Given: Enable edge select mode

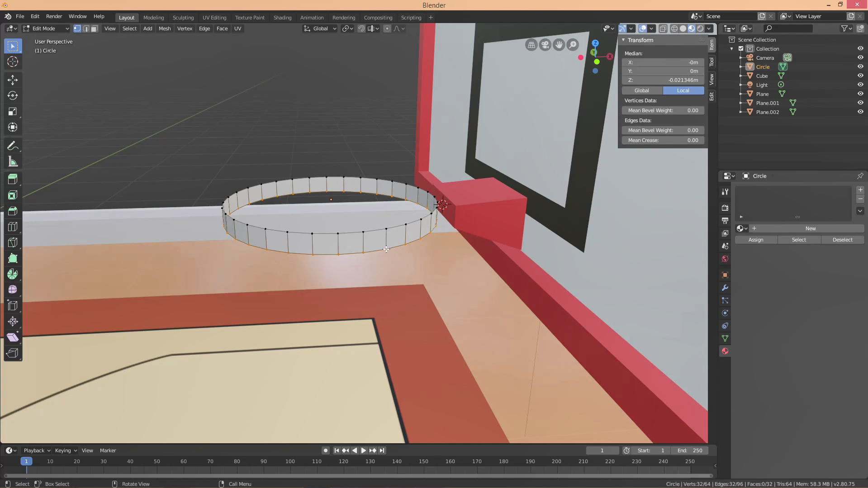Looking at the screenshot, I should click(85, 28).
